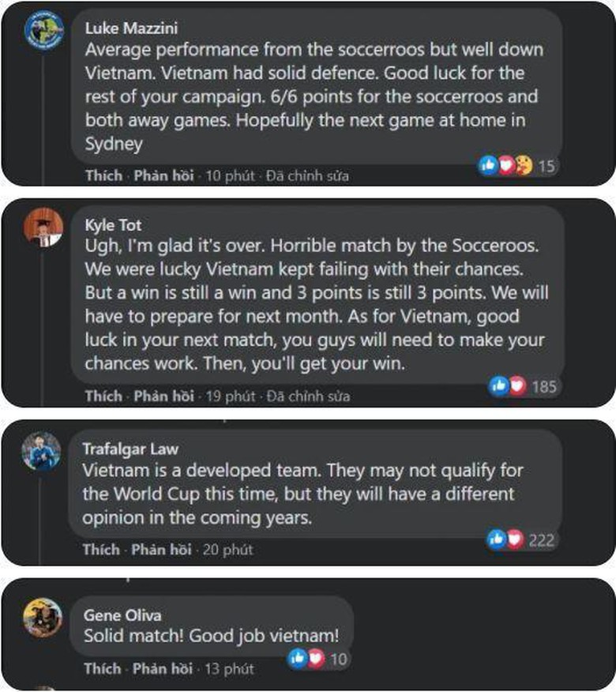Like Kyle Tot's comment with Thích
This screenshot has height=692, width=616.
103,396
